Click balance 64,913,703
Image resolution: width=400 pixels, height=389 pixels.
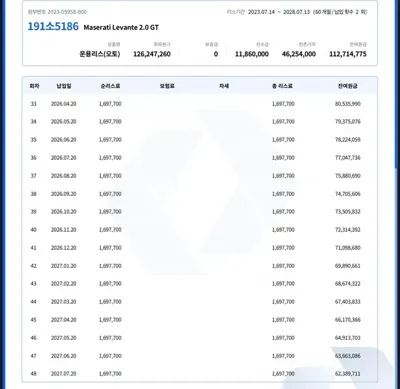[x=348, y=338]
